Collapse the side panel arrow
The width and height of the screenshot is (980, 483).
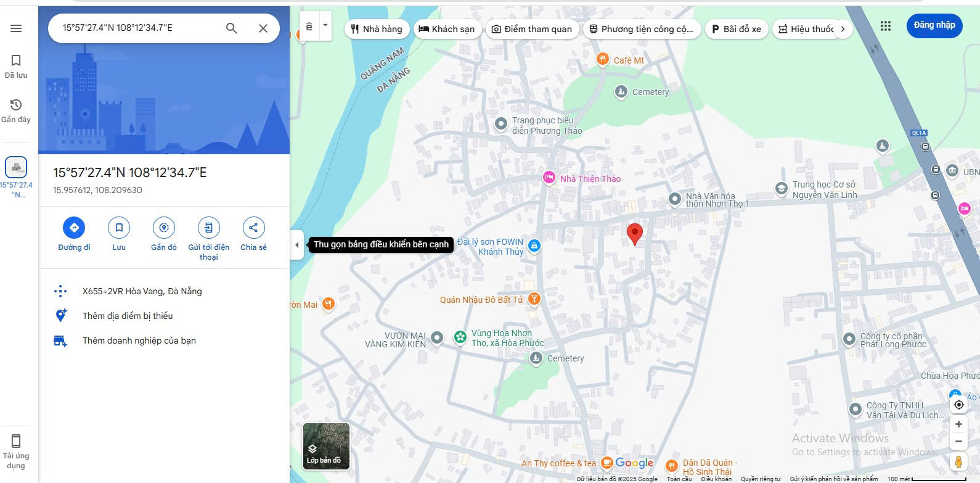point(297,245)
